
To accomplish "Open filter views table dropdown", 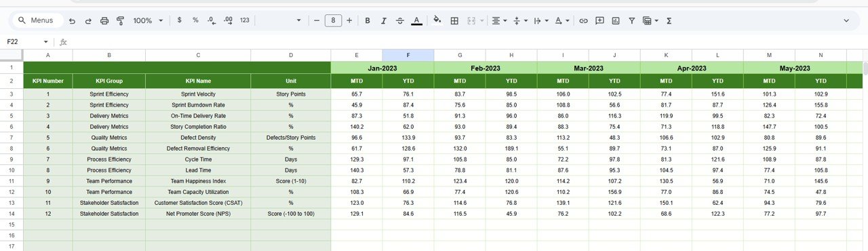I will pos(650,21).
